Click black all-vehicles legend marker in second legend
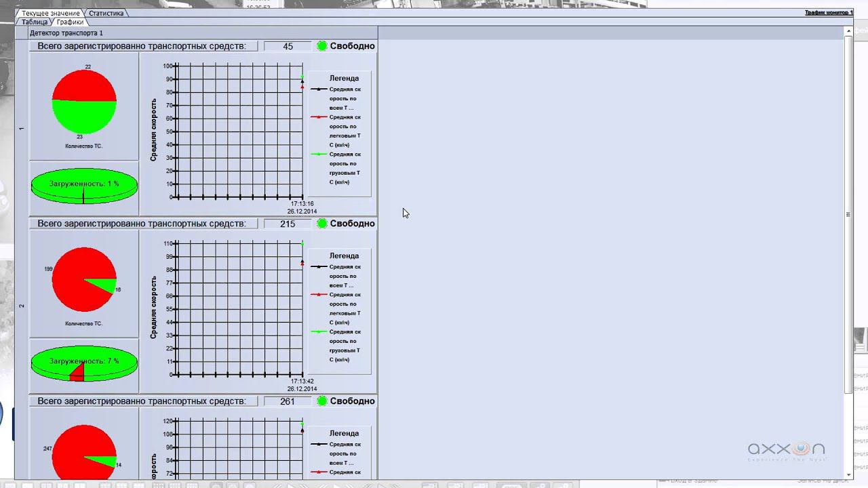This screenshot has width=868, height=488. click(x=319, y=266)
